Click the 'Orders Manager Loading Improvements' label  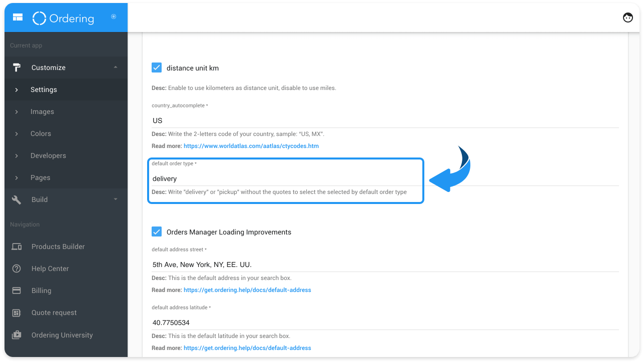click(229, 232)
